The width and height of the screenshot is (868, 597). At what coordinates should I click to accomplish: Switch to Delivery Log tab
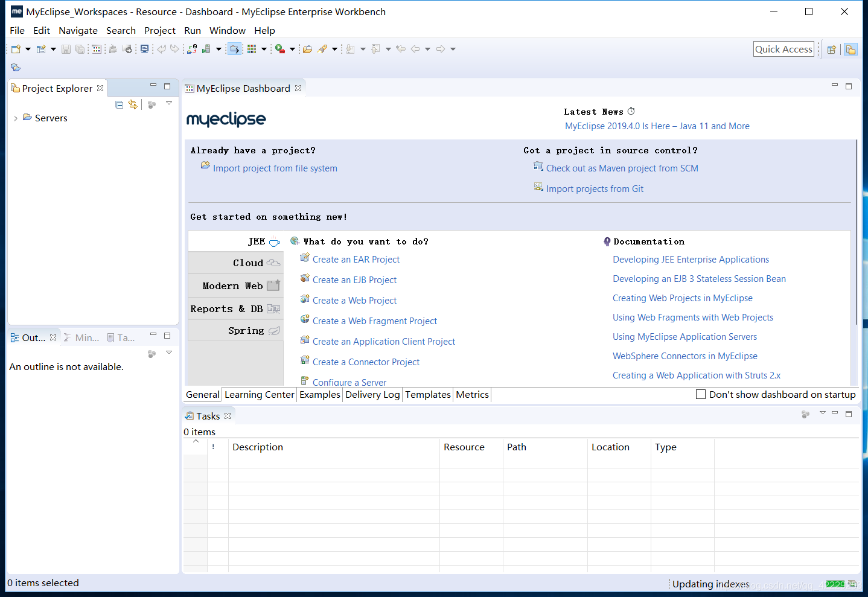coord(372,394)
